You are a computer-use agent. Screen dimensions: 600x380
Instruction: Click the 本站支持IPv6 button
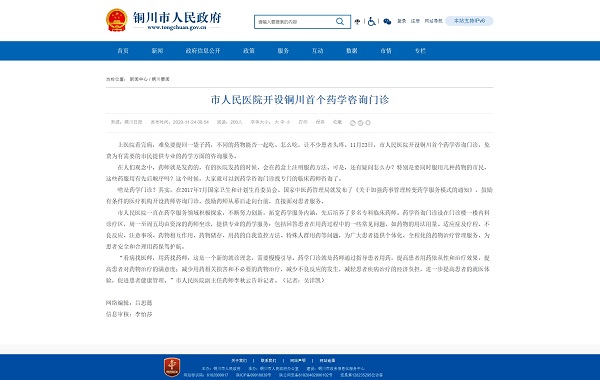click(469, 21)
